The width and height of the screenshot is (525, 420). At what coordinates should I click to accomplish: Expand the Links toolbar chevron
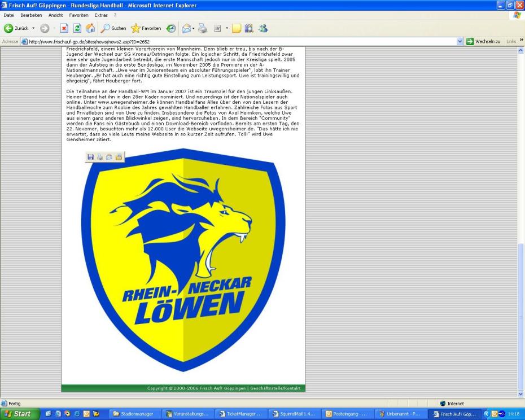[521, 40]
